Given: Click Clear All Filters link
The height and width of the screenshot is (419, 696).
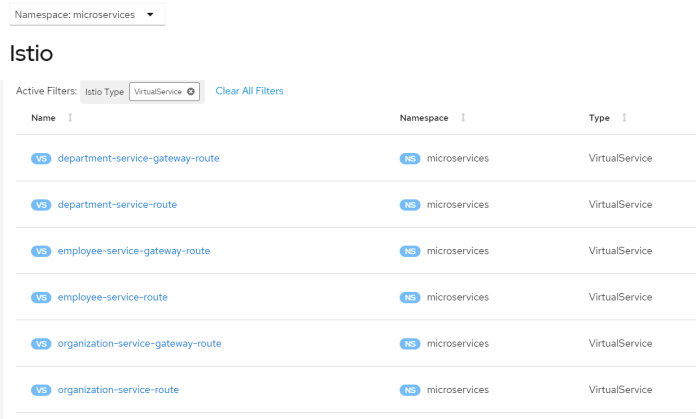Looking at the screenshot, I should pyautogui.click(x=249, y=91).
